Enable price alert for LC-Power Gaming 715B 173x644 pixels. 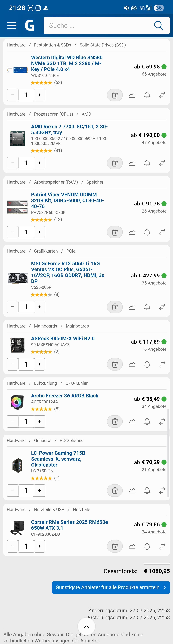147,490
